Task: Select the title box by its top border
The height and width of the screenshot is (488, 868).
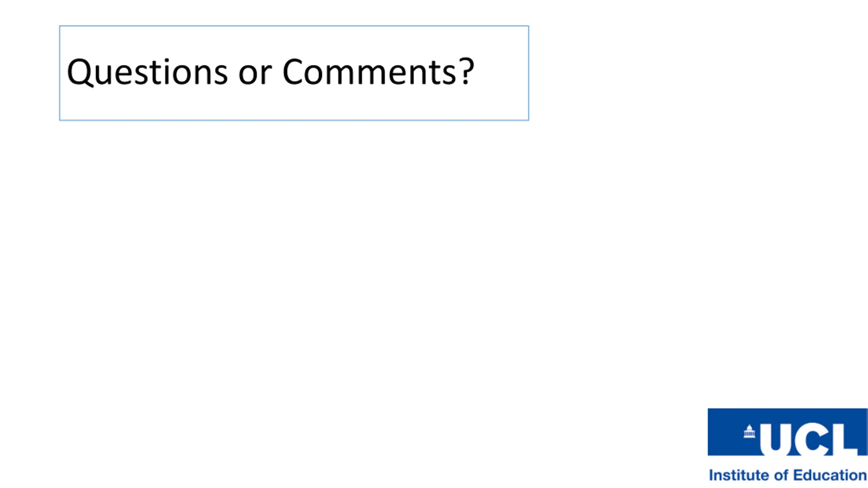Action: (x=294, y=26)
